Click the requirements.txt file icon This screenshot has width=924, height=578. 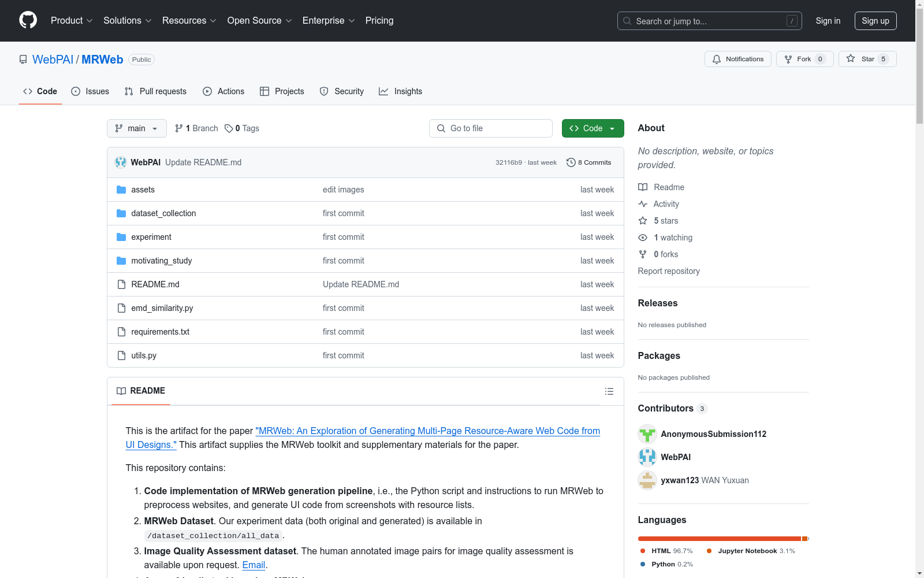tap(121, 332)
